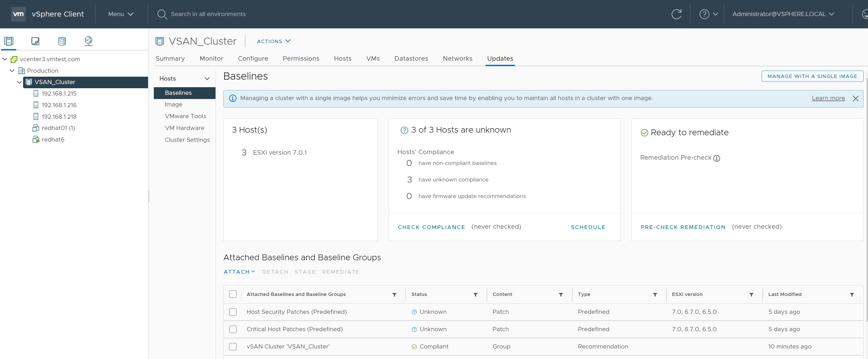Image resolution: width=868 pixels, height=359 pixels.
Task: Open the Hosts and Clusters inventory view
Action: (9, 41)
